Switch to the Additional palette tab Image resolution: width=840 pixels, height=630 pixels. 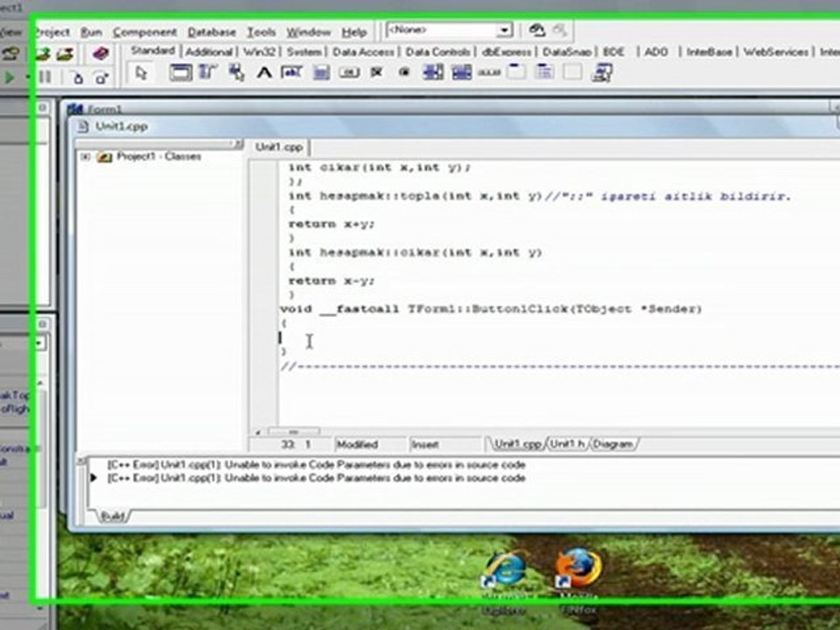tap(209, 52)
